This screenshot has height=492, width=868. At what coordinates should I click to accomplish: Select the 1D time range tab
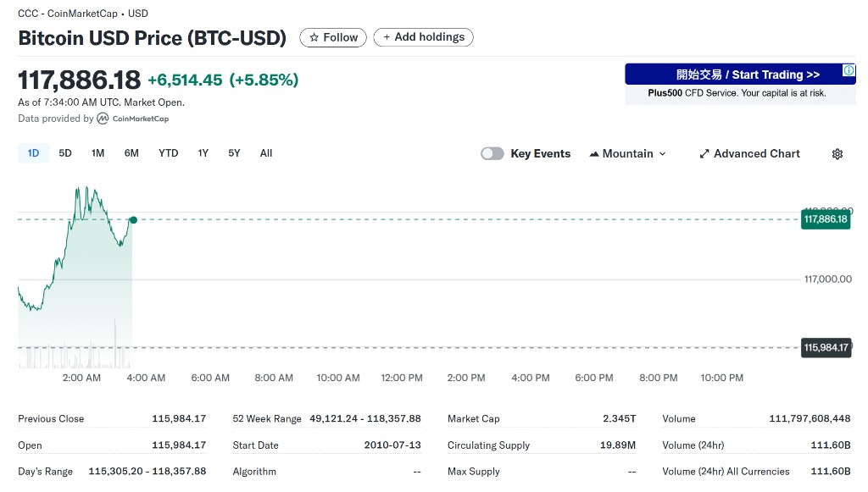coord(33,153)
